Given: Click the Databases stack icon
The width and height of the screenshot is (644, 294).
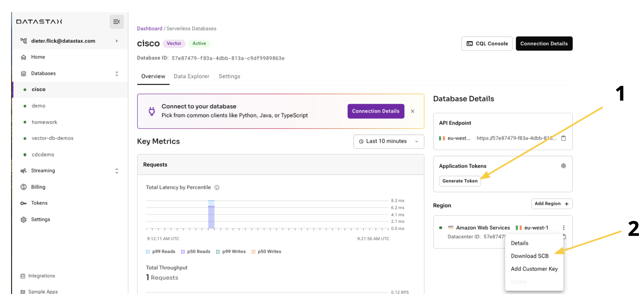Looking at the screenshot, I should [x=23, y=73].
